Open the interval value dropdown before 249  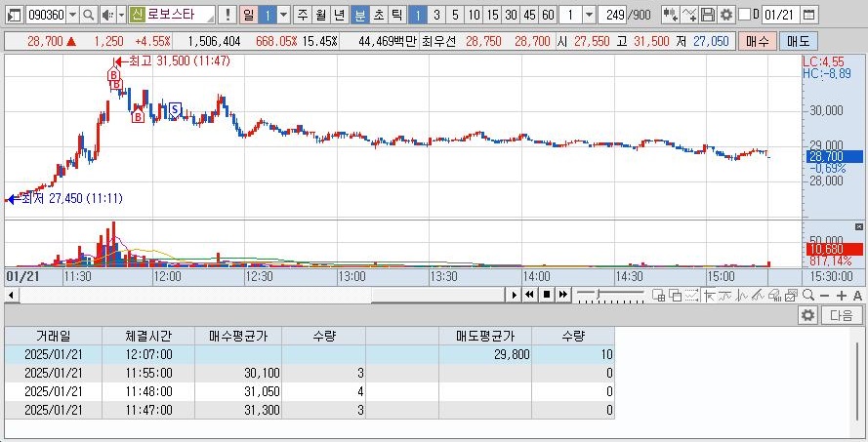point(589,15)
